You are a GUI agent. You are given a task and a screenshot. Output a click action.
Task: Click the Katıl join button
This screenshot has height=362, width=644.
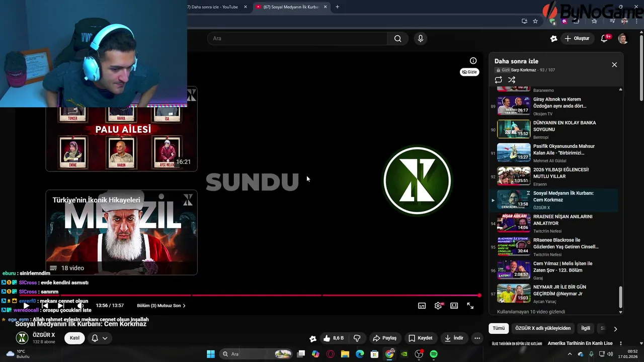pos(74,338)
